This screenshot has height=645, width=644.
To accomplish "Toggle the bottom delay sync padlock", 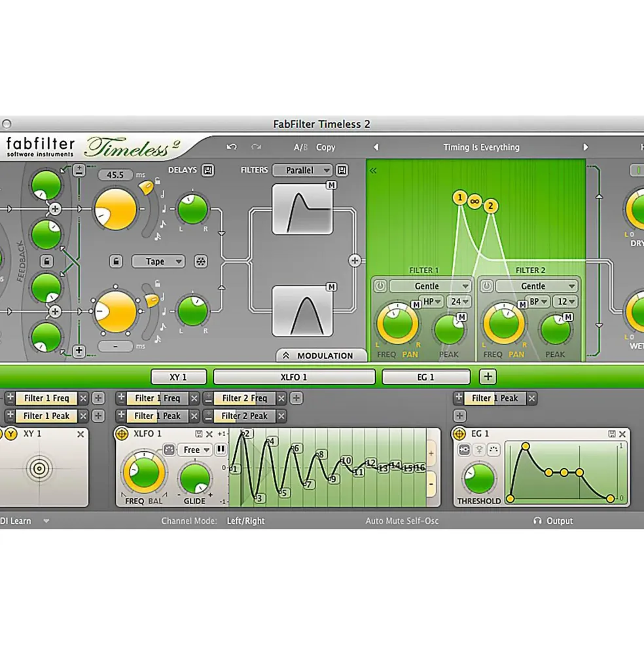I will (x=158, y=284).
